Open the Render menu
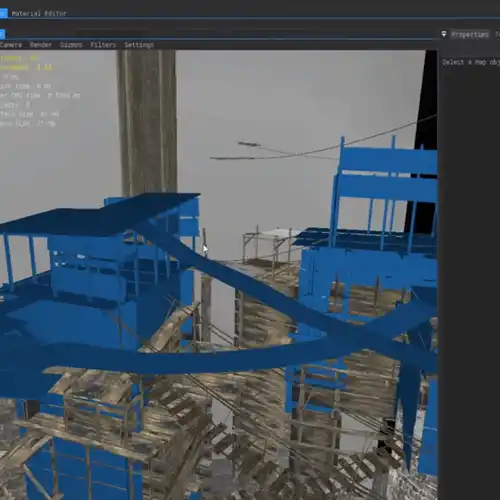 41,45
